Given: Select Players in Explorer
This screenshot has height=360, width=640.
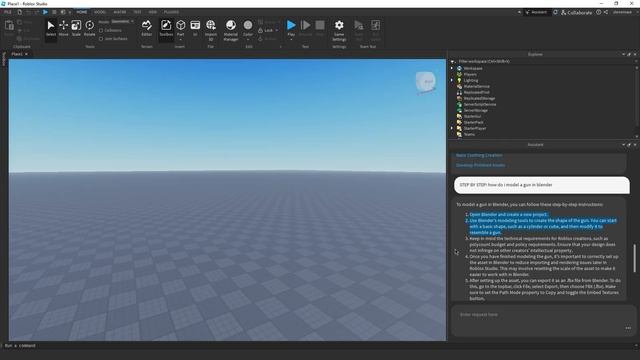Looking at the screenshot, I should point(470,74).
